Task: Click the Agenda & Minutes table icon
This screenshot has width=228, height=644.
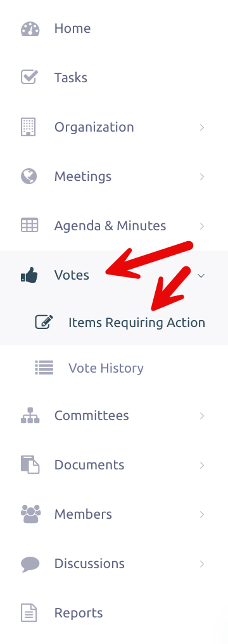Action: [29, 225]
